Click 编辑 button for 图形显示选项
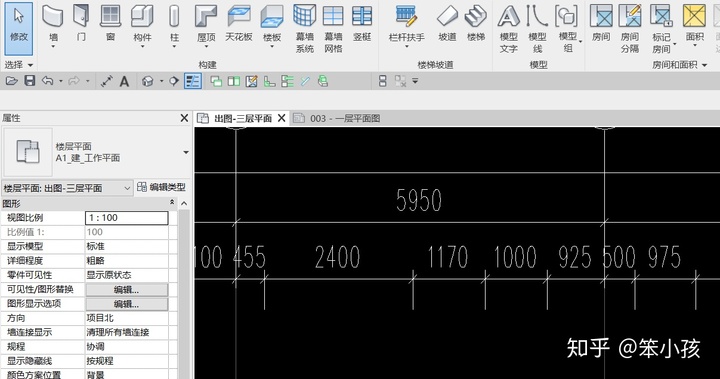Viewport: 720px width, 379px height. pyautogui.click(x=127, y=304)
